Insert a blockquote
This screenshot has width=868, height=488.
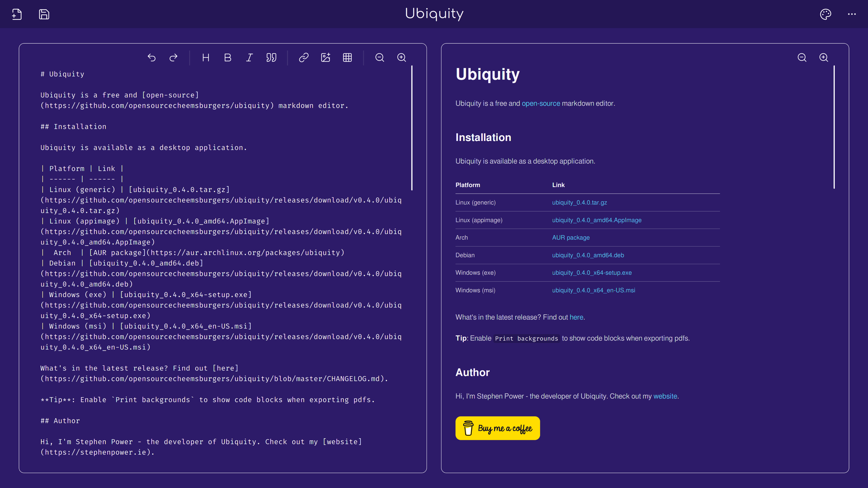[x=271, y=58]
